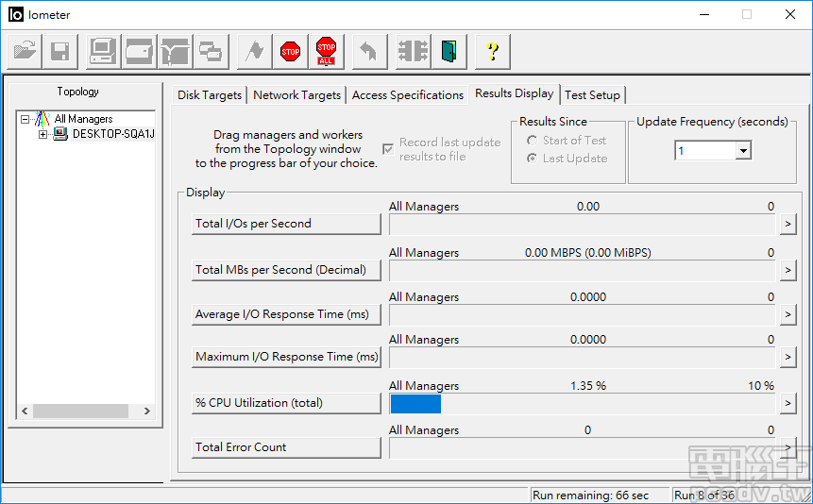
Task: Click Total Error Count button
Action: (x=286, y=447)
